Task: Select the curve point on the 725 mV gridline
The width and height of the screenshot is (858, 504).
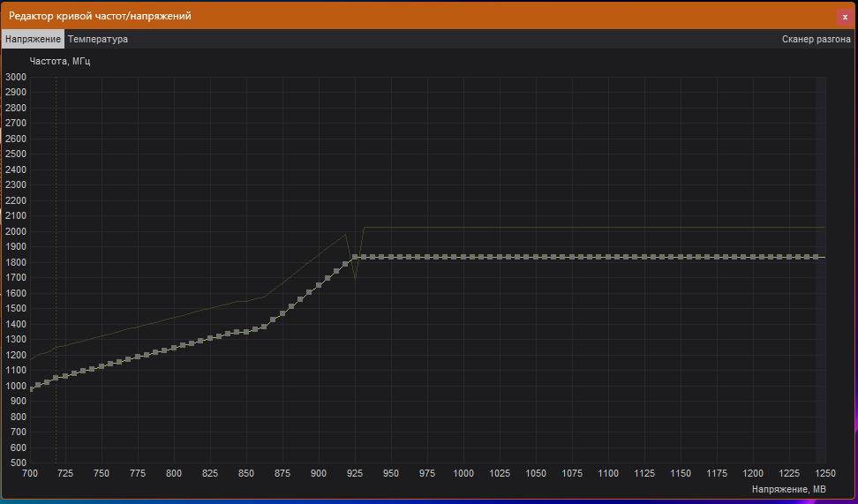Action: [x=65, y=376]
